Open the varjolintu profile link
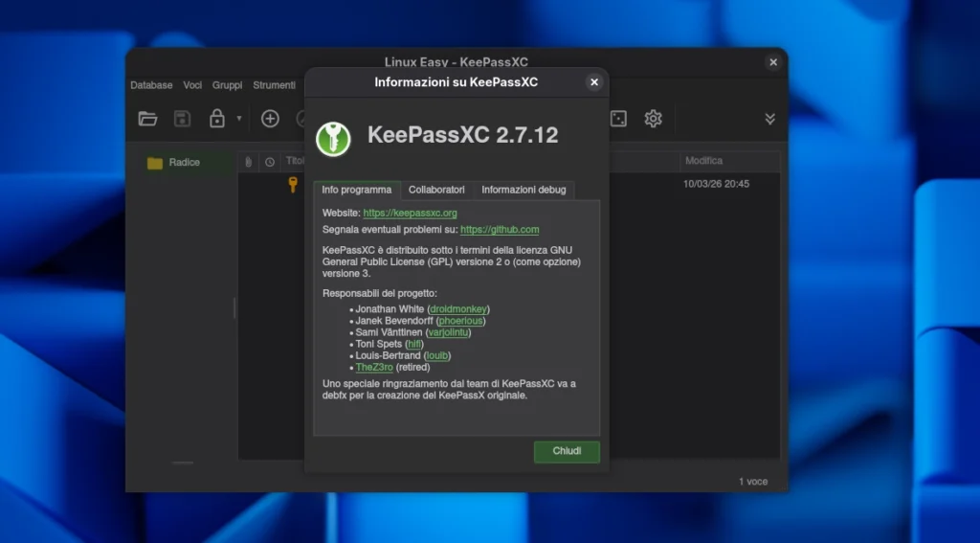980x543 pixels. point(448,332)
